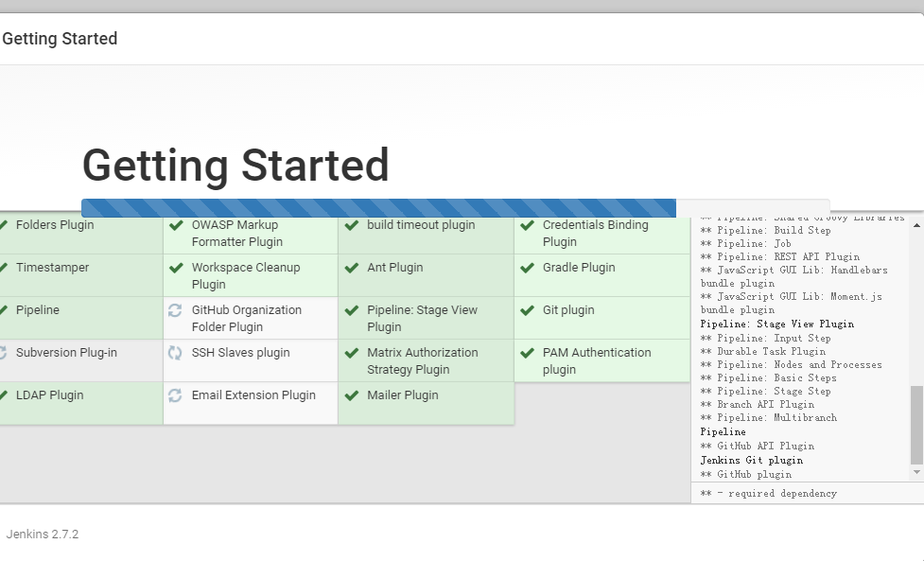
Task: Click the refresh icon beside Subversion Plug-in
Action: point(2,352)
